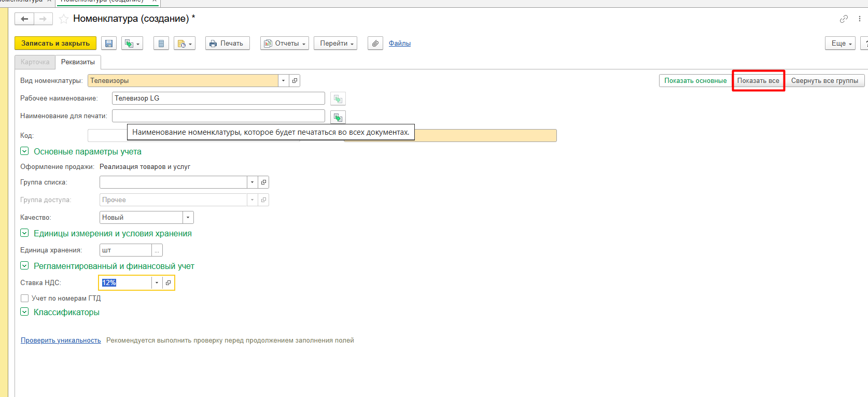Open the Ставка НДС dropdown arrow
Image resolution: width=868 pixels, height=397 pixels.
[157, 283]
